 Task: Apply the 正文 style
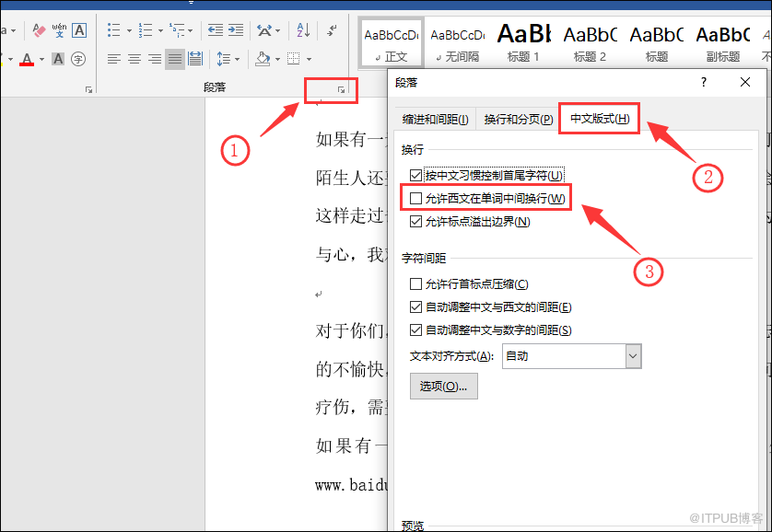(392, 43)
